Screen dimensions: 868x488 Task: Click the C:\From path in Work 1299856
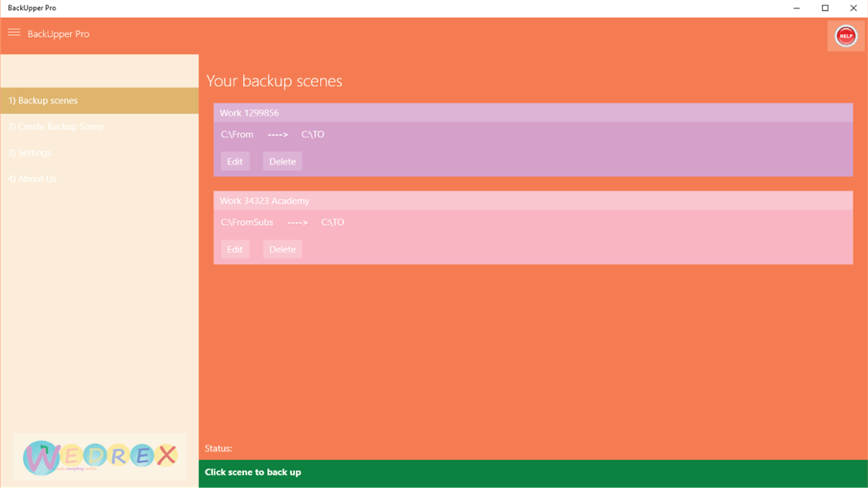pos(237,135)
